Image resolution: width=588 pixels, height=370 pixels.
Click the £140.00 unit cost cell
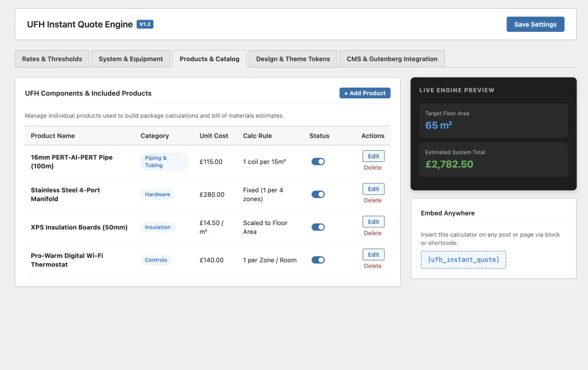211,260
